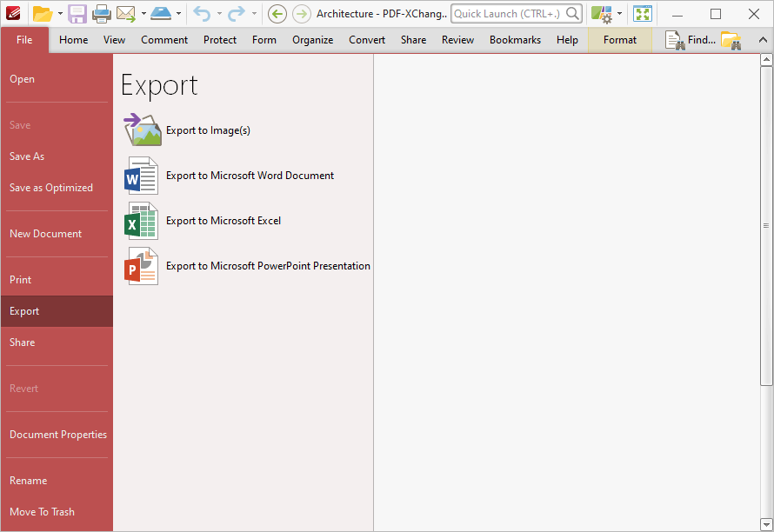The image size is (774, 532).
Task: Choose Export to Microsoft PowerPoint Presentation
Action: coord(141,267)
